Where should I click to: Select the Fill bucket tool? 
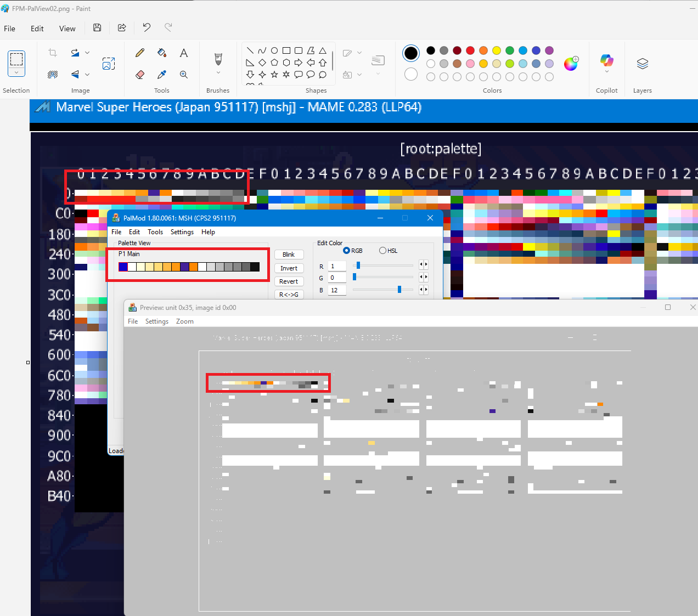162,53
